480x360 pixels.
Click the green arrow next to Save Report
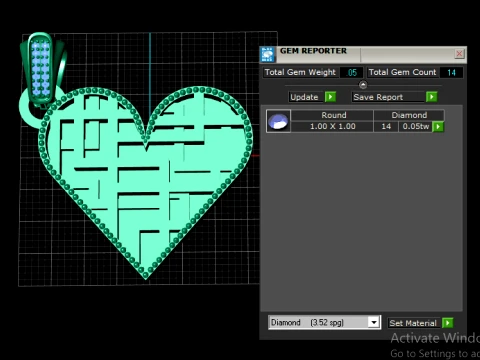(x=431, y=97)
